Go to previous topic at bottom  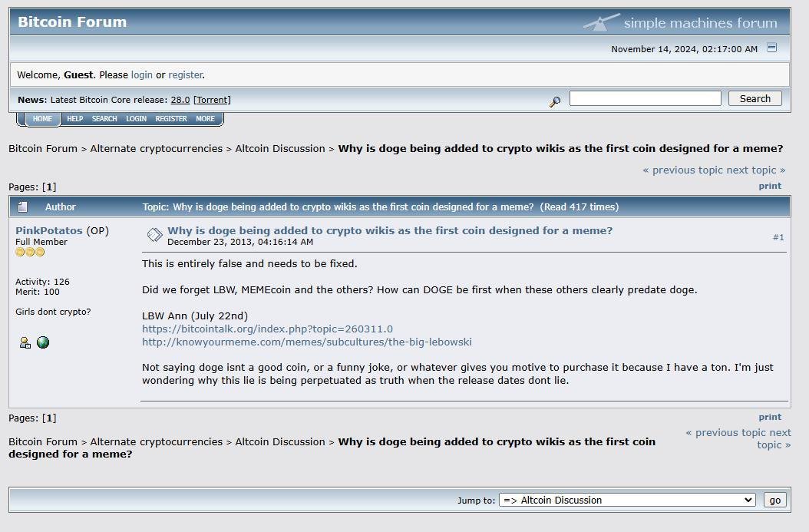click(726, 432)
